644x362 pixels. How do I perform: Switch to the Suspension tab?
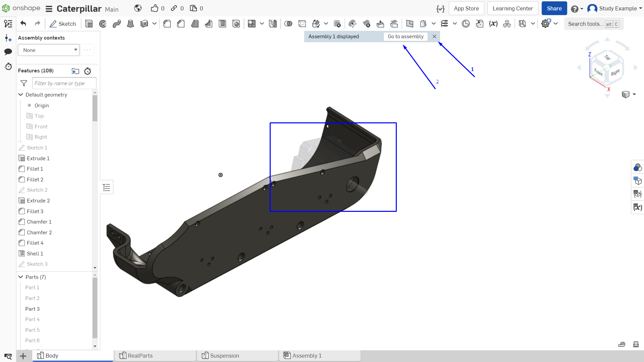coord(238,356)
